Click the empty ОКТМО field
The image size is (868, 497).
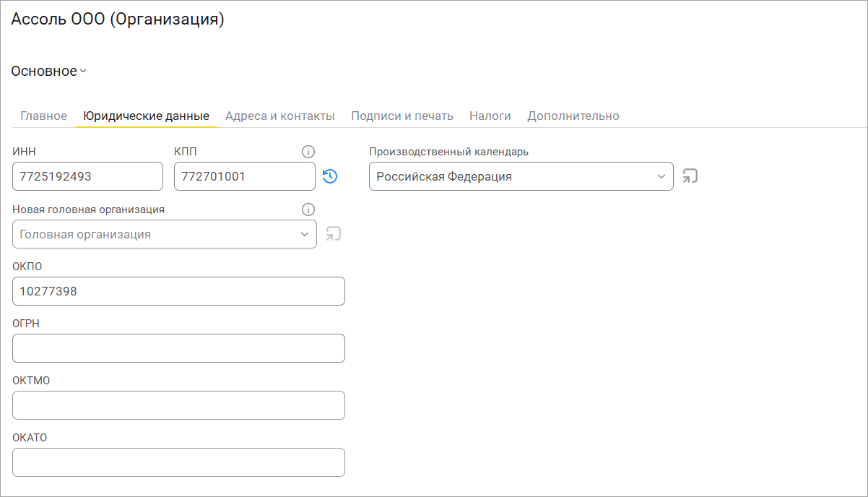(178, 405)
